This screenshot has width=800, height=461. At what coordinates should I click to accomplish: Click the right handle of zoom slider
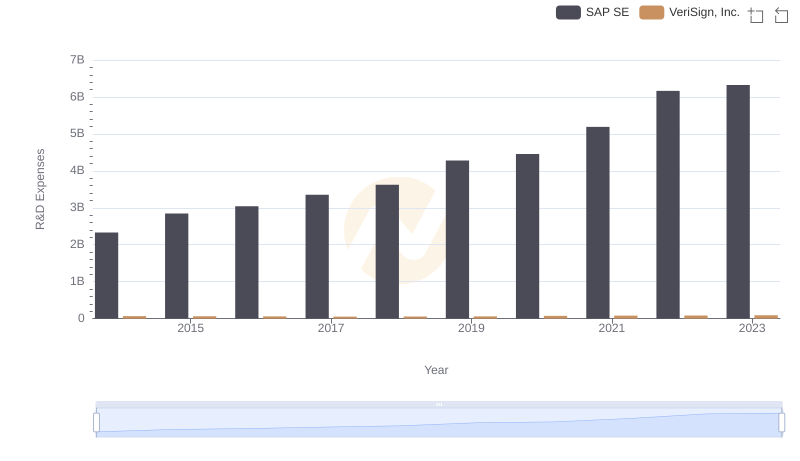[781, 422]
